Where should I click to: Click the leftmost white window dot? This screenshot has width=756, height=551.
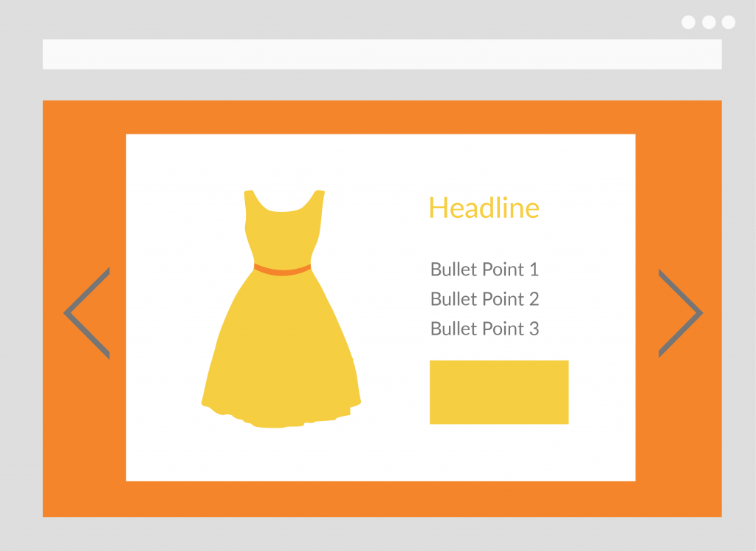tap(689, 22)
